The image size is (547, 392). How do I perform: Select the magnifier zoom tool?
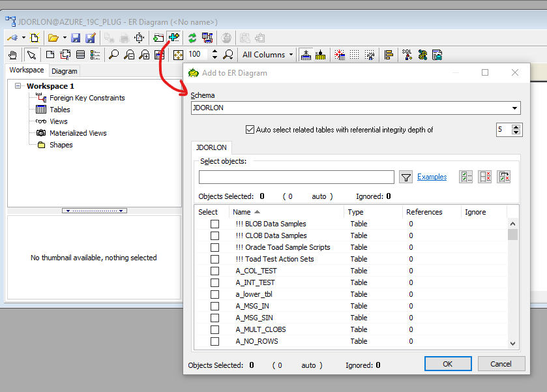[x=113, y=55]
